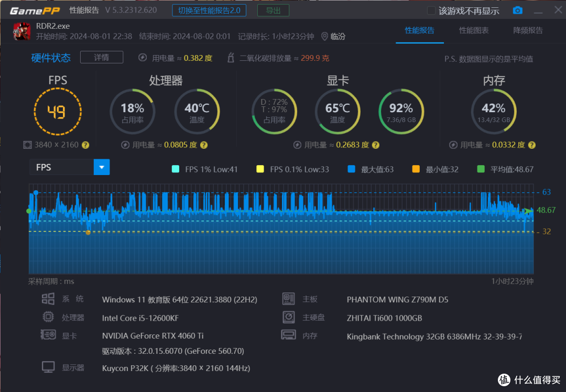
Task: Open help icon beside 0.0332 度
Action: [x=532, y=145]
